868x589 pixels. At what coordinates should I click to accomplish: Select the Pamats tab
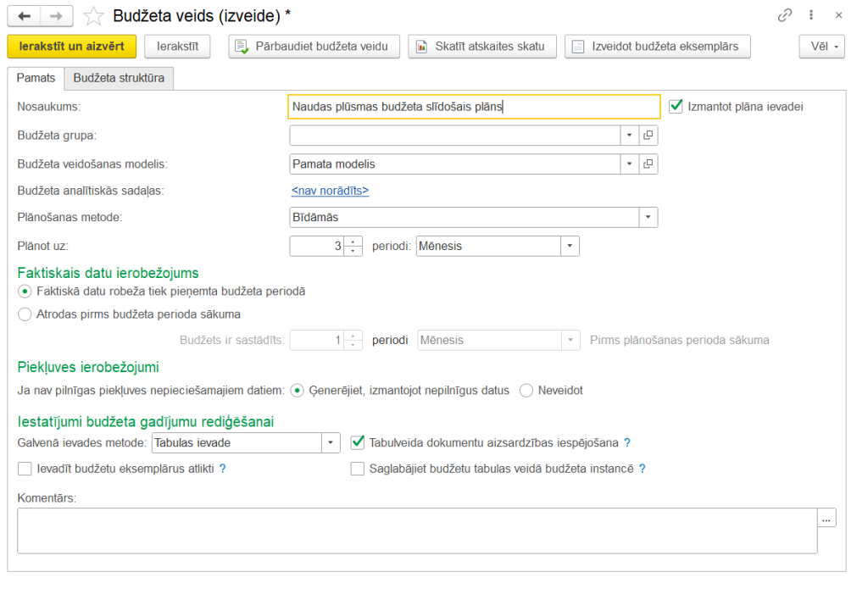pos(36,76)
